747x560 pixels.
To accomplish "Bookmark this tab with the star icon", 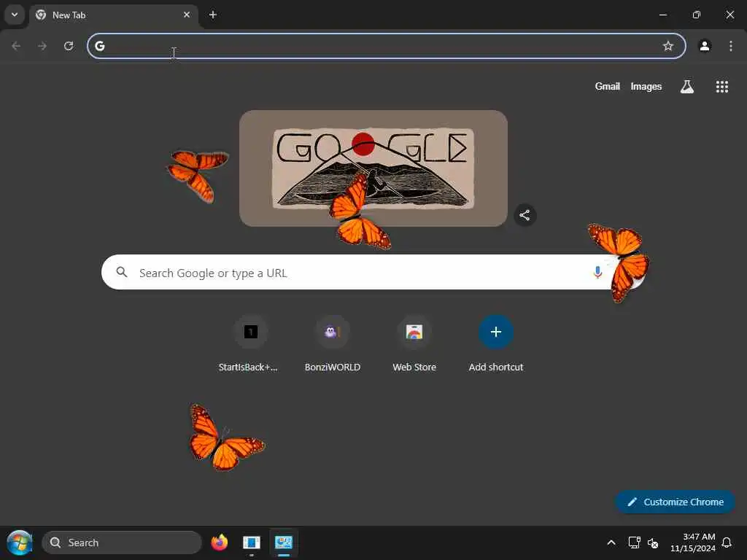I will [x=668, y=46].
